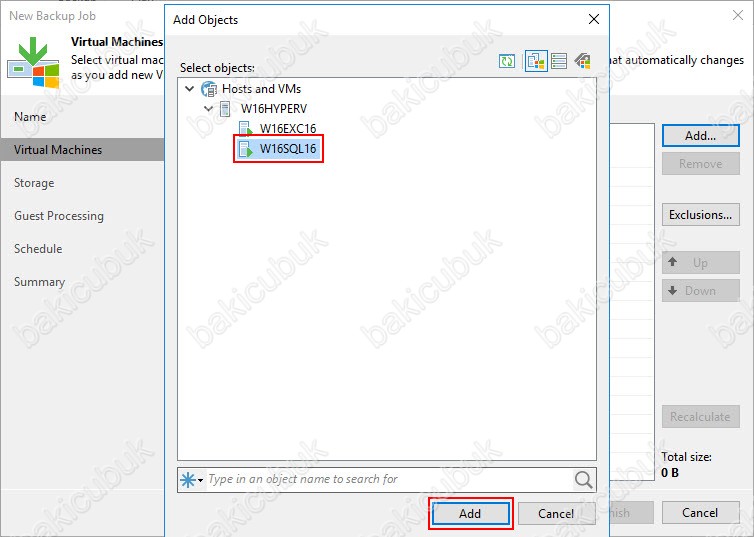Click the 'New Backup Job' window title

coord(52,16)
